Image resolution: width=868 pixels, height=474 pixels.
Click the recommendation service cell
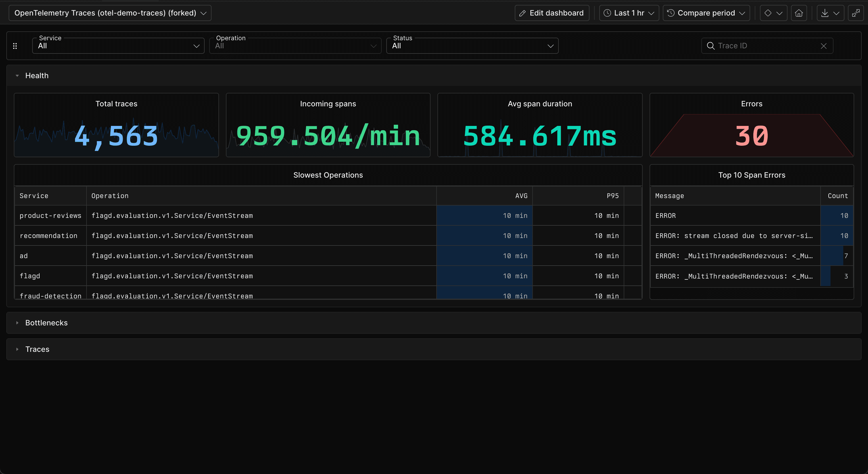point(50,236)
